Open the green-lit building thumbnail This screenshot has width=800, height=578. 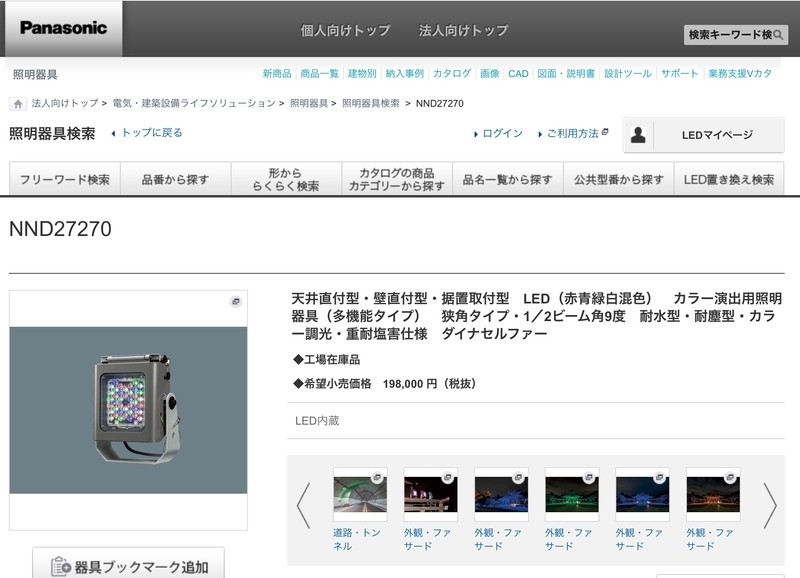(x=571, y=494)
